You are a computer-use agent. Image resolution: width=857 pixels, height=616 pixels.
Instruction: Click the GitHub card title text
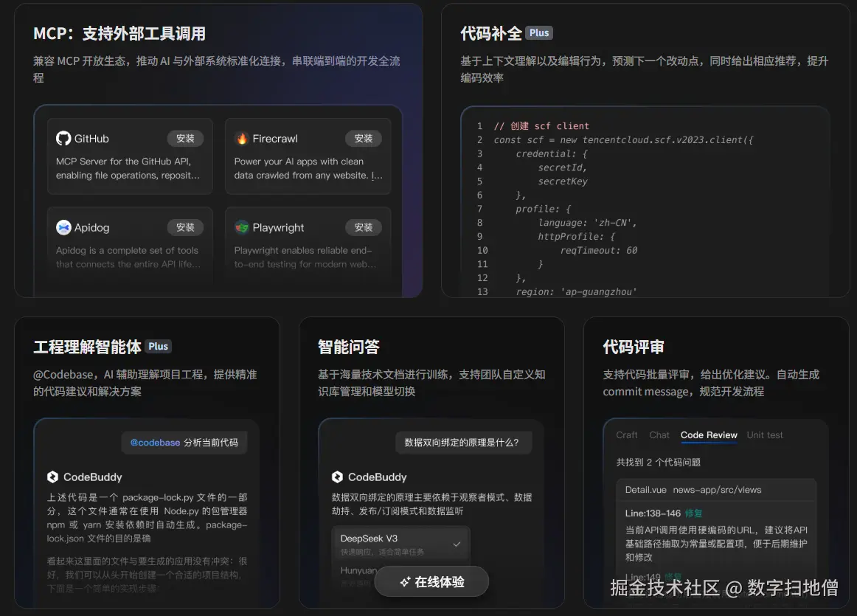coord(91,138)
